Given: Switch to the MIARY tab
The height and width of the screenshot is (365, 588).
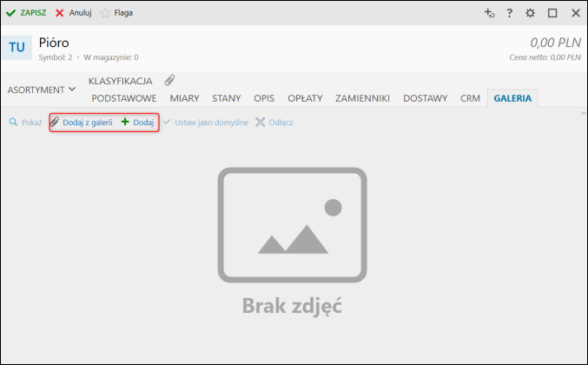Looking at the screenshot, I should click(184, 98).
